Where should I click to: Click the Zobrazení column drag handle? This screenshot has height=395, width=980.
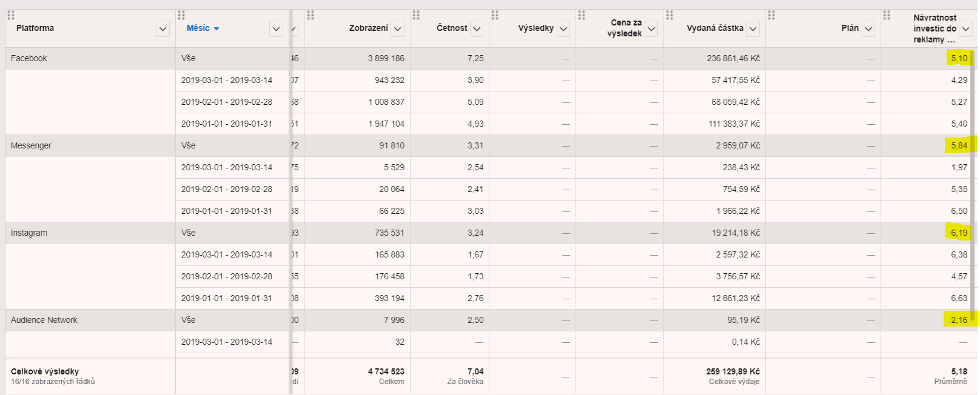310,15
